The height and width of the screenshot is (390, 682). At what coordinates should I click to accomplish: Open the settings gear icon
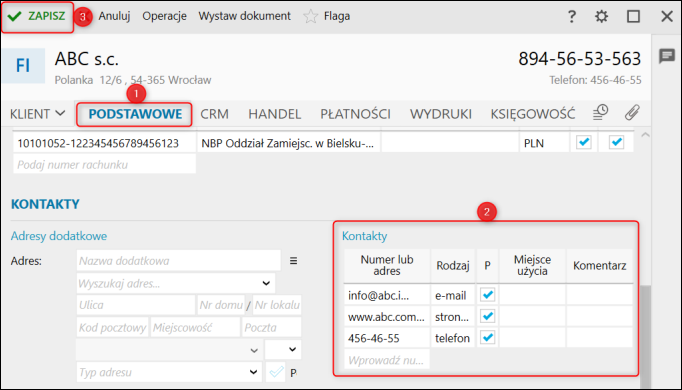(x=602, y=17)
